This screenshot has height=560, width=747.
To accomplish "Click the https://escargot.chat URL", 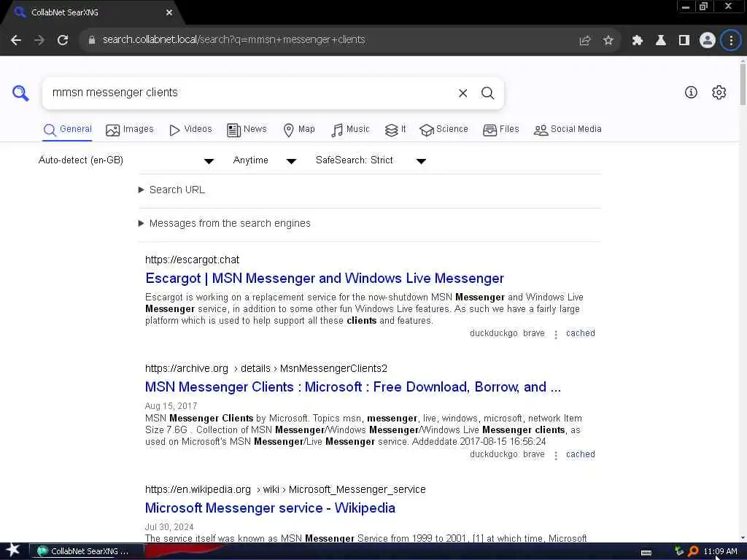I will (192, 260).
